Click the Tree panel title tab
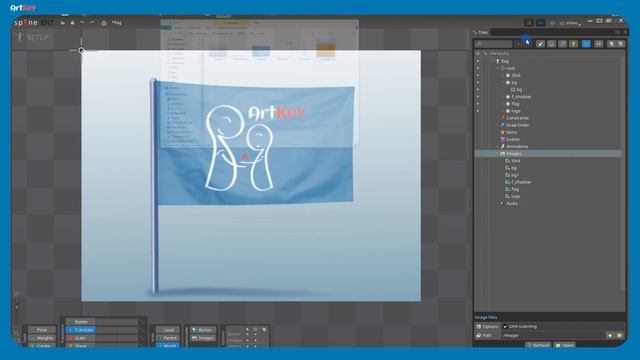This screenshot has width=640, height=360. point(481,32)
